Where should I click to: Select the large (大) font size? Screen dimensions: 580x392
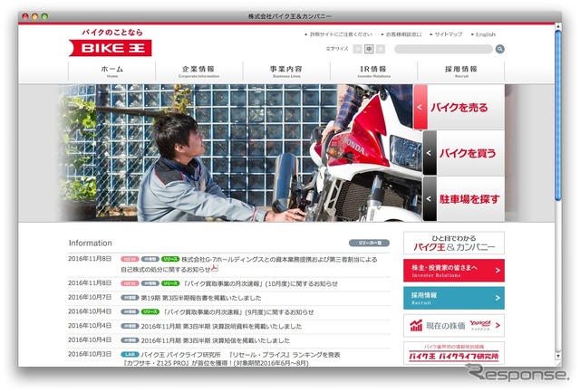click(381, 49)
